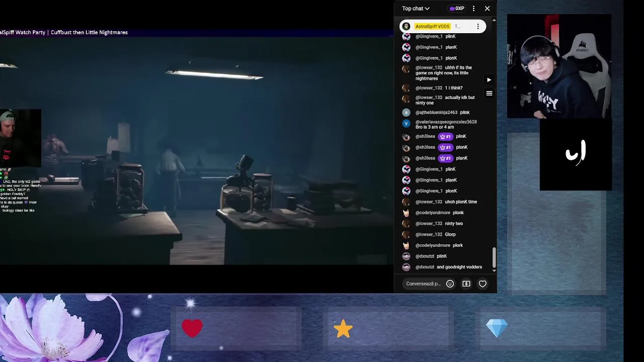This screenshot has width=644, height=362.
Task: Click the #1 badge beside sh3lsea's plinK
Action: 445,137
